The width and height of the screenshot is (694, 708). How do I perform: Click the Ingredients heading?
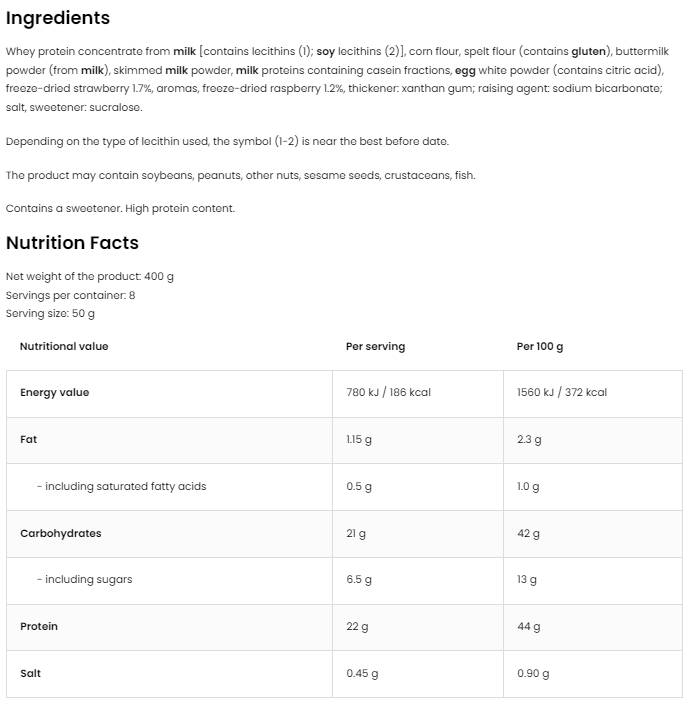[x=58, y=18]
